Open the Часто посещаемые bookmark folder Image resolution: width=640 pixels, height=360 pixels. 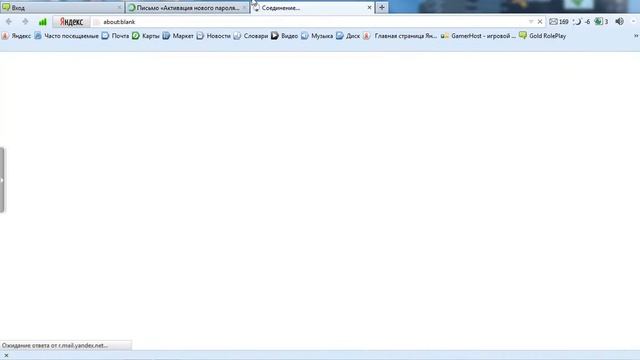[x=67, y=36]
